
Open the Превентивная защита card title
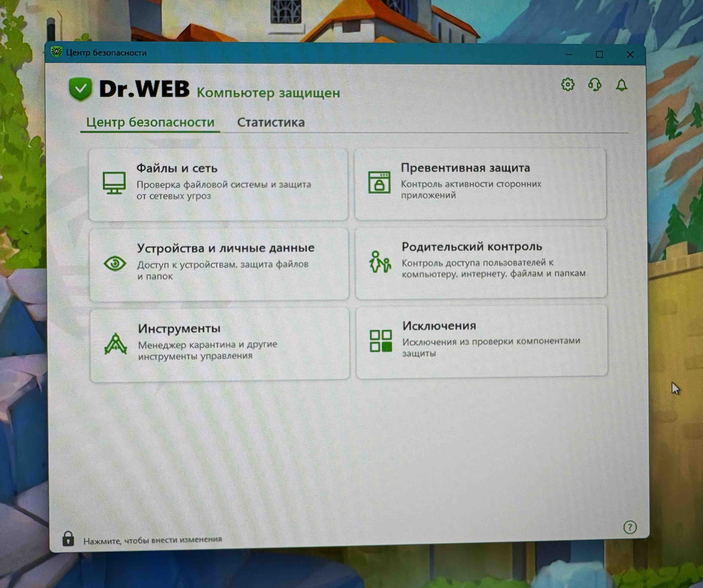(465, 168)
